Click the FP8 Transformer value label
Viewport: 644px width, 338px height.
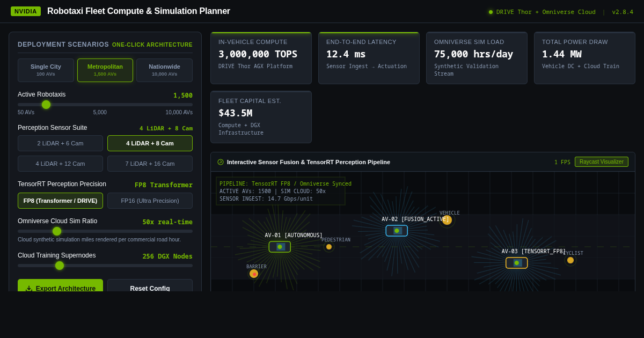(x=164, y=185)
